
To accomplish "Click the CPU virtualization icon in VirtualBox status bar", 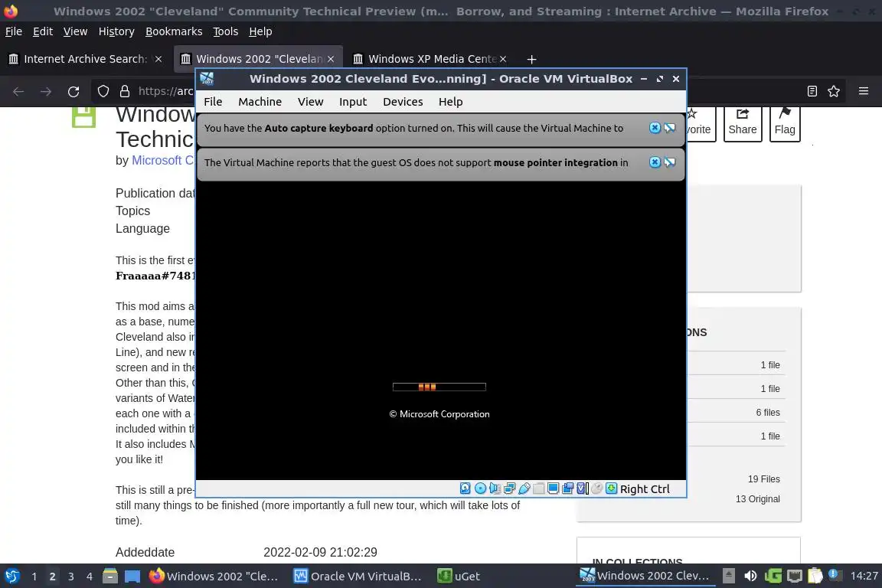I will [582, 488].
